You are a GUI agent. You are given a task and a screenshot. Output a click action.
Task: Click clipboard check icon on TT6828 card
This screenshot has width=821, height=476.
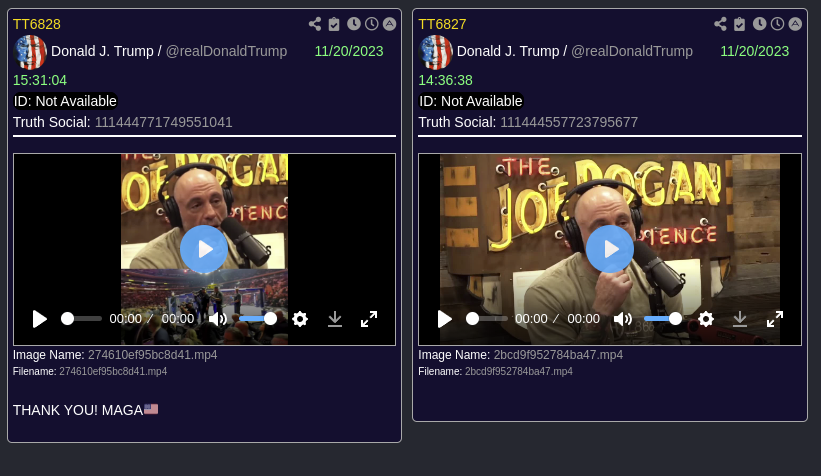tap(334, 24)
